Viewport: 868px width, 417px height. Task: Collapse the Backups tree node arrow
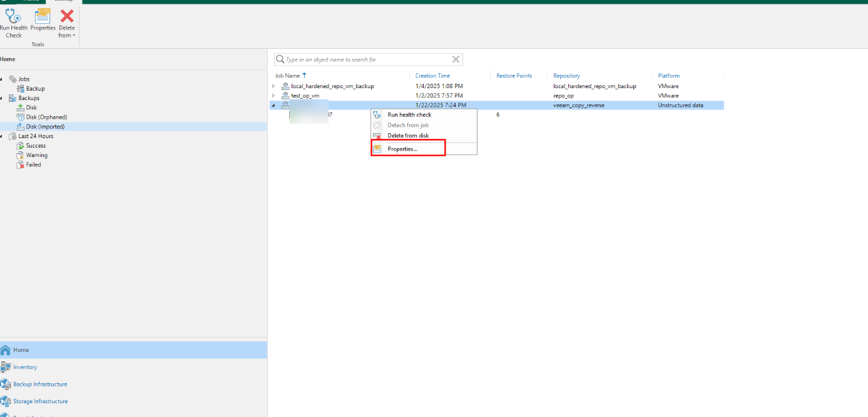click(x=1, y=98)
